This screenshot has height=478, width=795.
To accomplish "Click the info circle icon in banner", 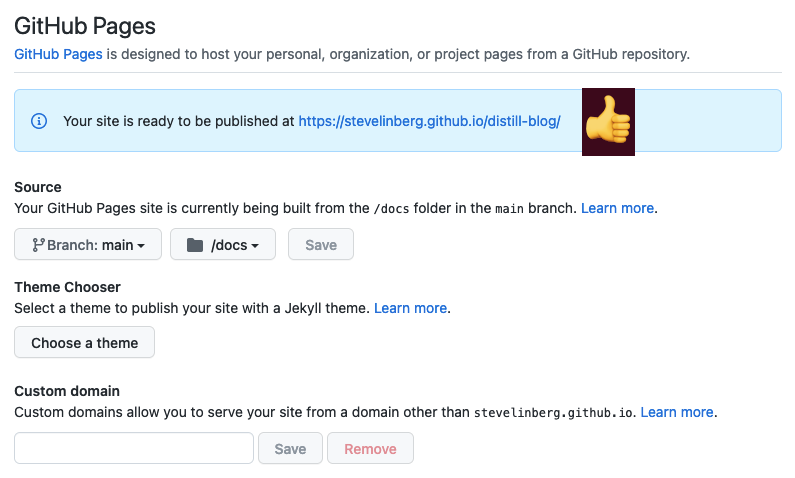I will [39, 121].
